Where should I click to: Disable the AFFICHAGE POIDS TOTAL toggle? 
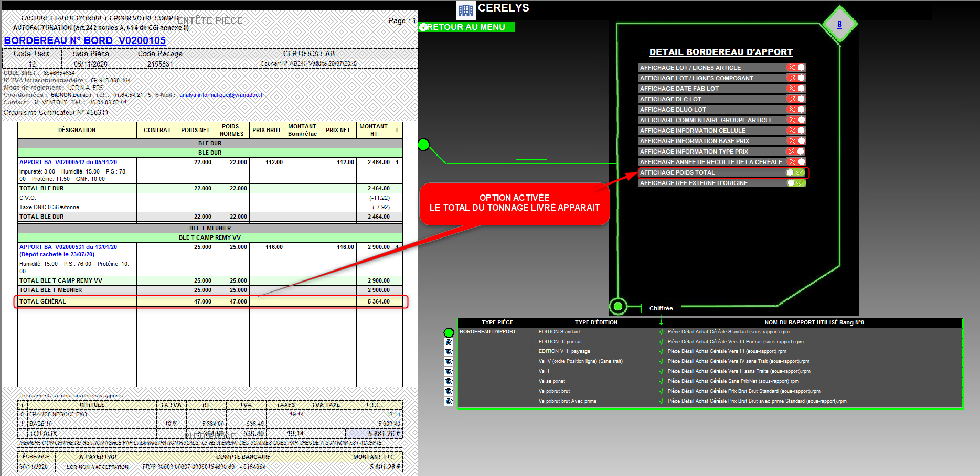(795, 172)
